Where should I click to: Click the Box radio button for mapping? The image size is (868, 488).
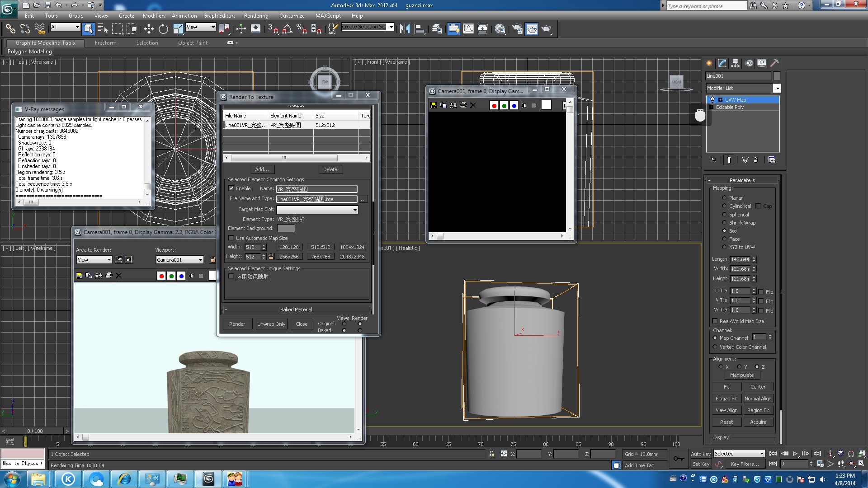point(724,230)
